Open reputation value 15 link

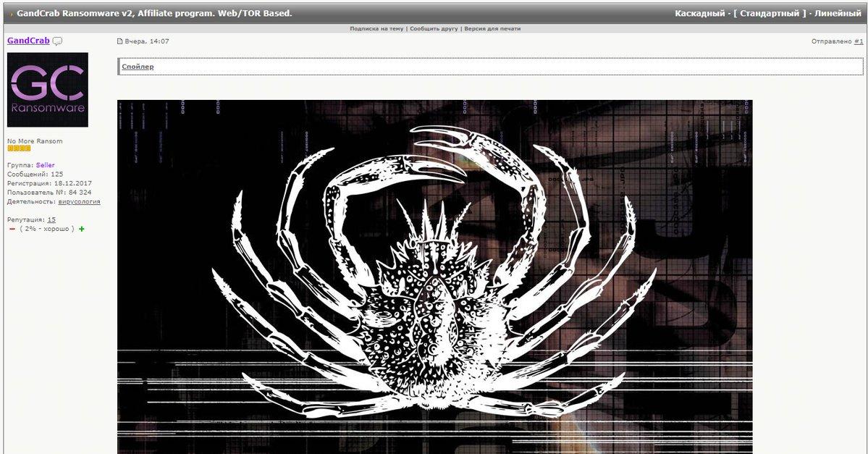[x=51, y=220]
